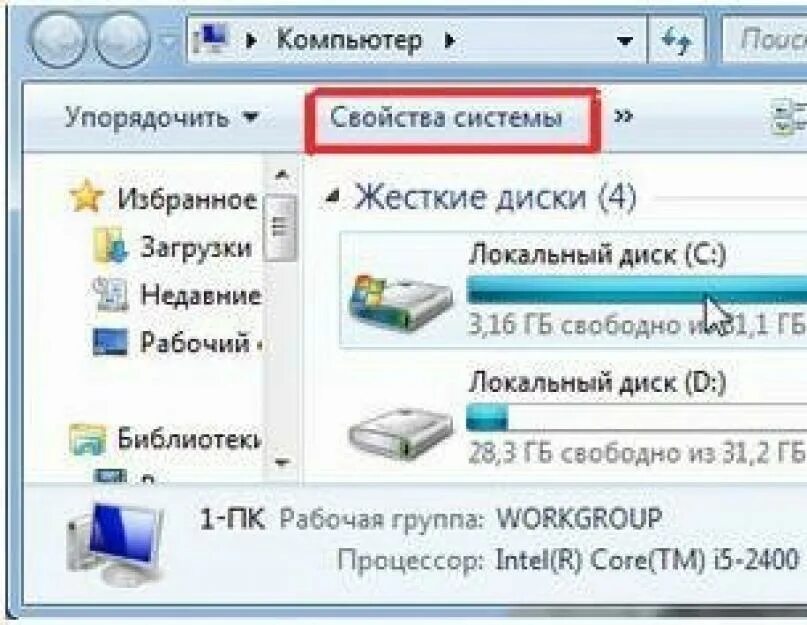
Task: Open the Упорядочить dropdown menu
Action: click(x=161, y=118)
